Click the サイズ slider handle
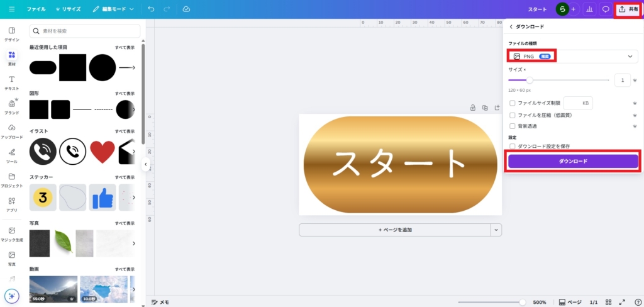The width and height of the screenshot is (644, 307). [530, 80]
